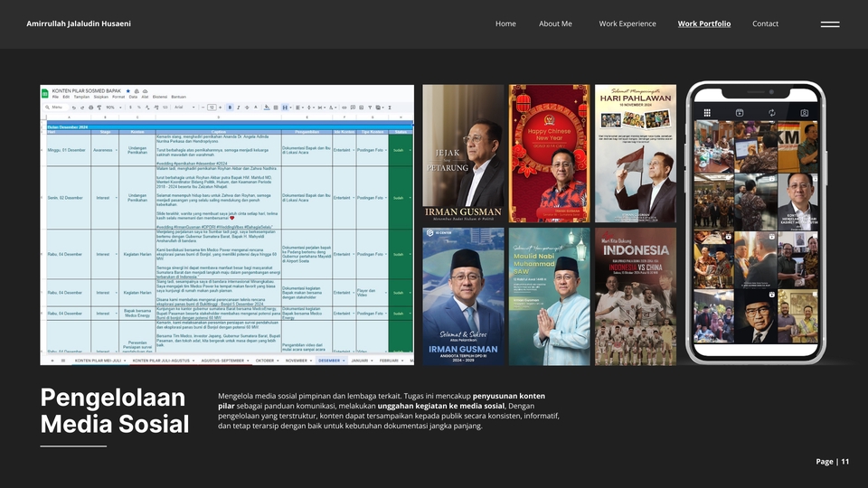Click the insert link icon
Image resolution: width=868 pixels, height=488 pixels.
pos(344,108)
